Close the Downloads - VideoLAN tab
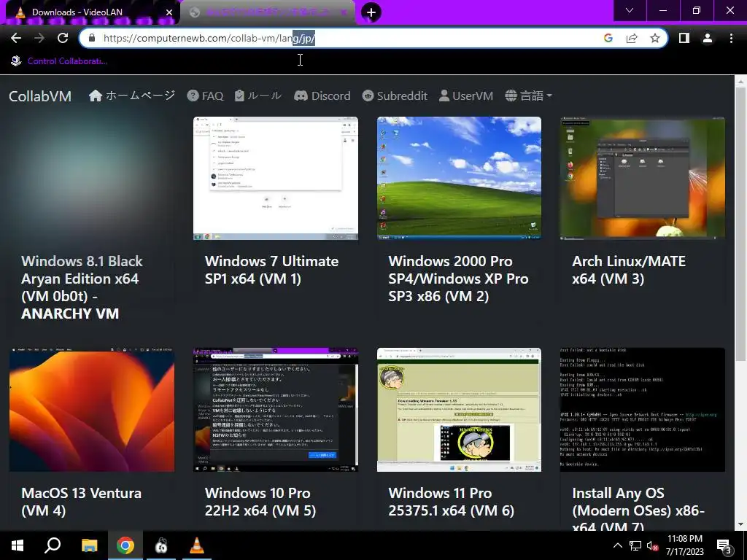The height and width of the screenshot is (560, 747). click(x=169, y=12)
